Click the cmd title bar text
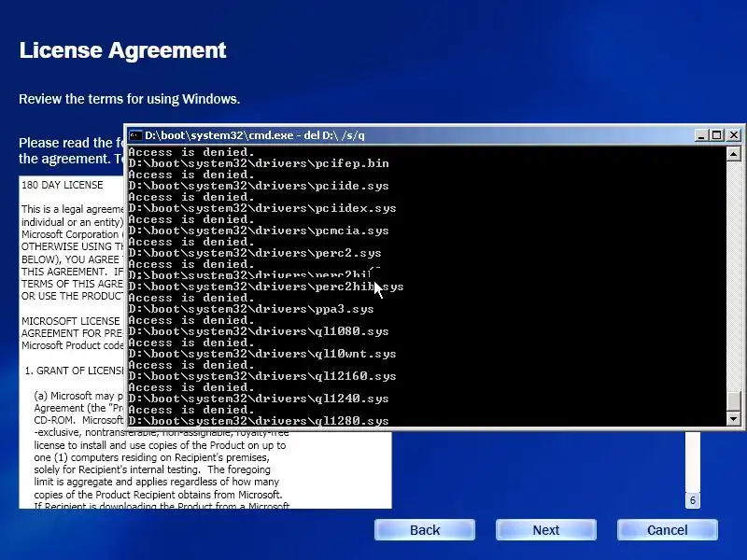Viewport: 747px width, 560px height. coord(255,135)
